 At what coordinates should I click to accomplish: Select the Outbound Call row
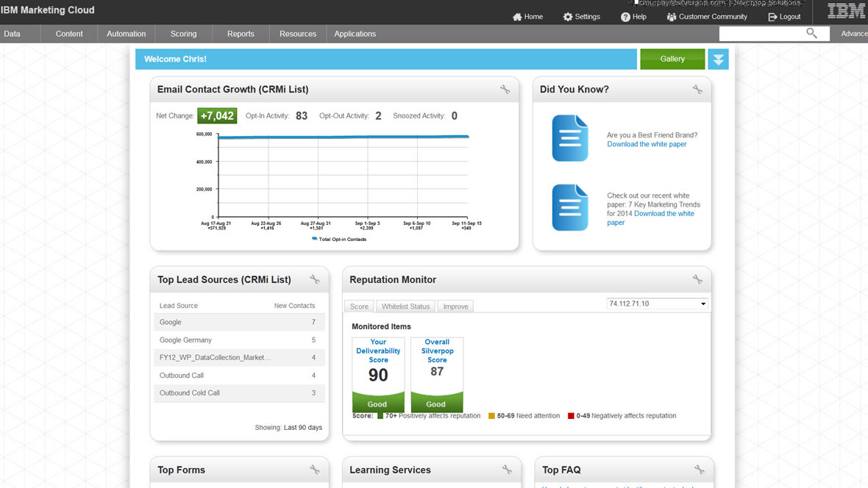239,375
